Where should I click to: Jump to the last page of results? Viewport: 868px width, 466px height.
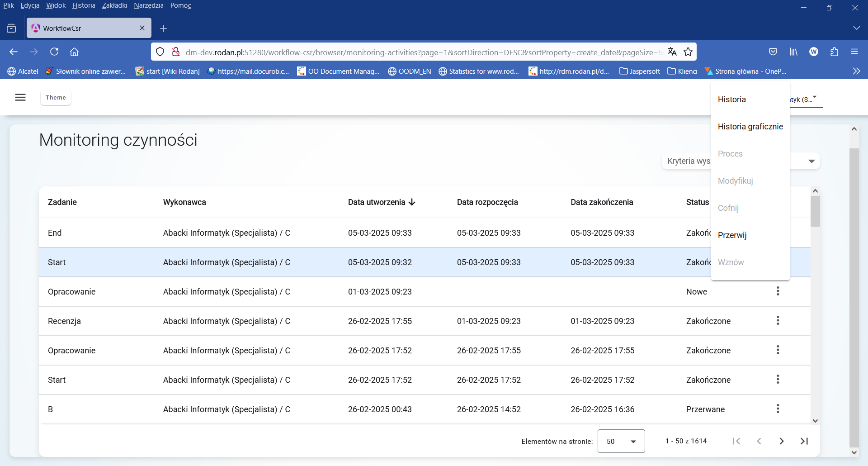pyautogui.click(x=804, y=441)
